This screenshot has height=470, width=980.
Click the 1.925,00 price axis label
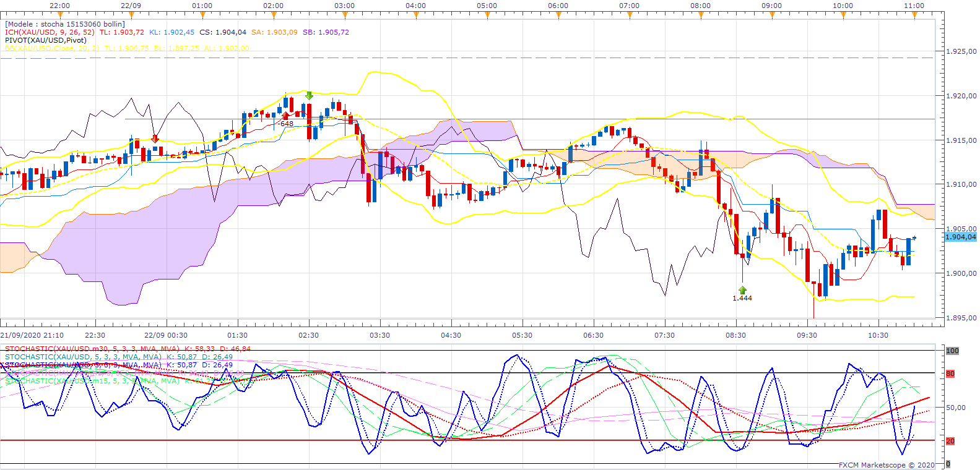(x=961, y=52)
